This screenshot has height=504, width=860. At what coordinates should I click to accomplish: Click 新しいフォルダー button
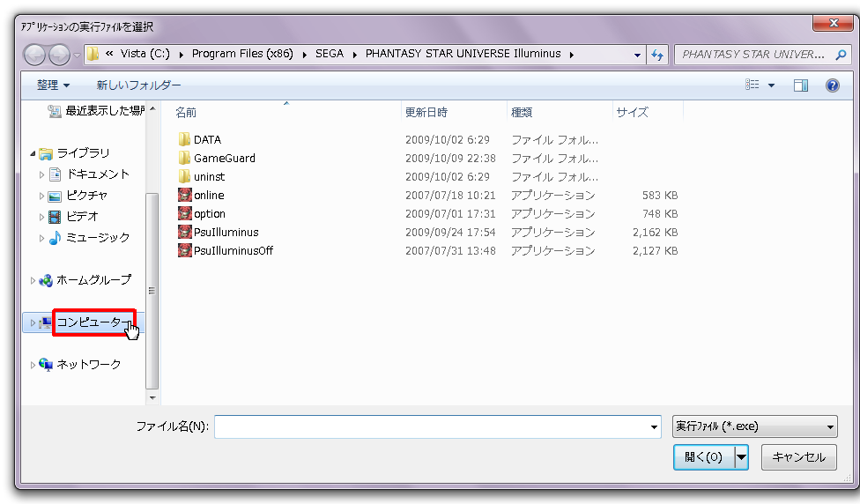point(138,85)
